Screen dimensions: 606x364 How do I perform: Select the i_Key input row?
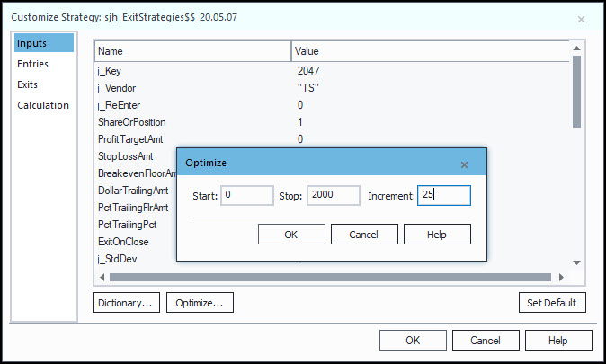pos(332,71)
